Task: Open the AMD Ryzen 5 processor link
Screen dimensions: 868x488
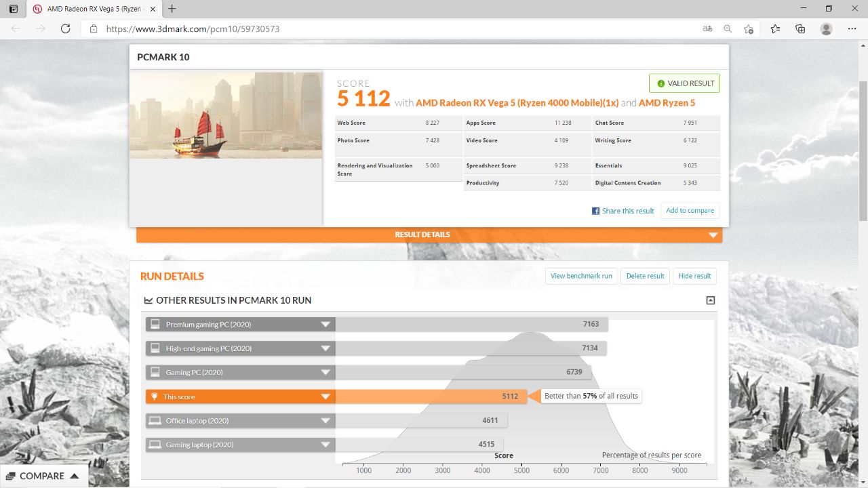Action: (x=667, y=103)
